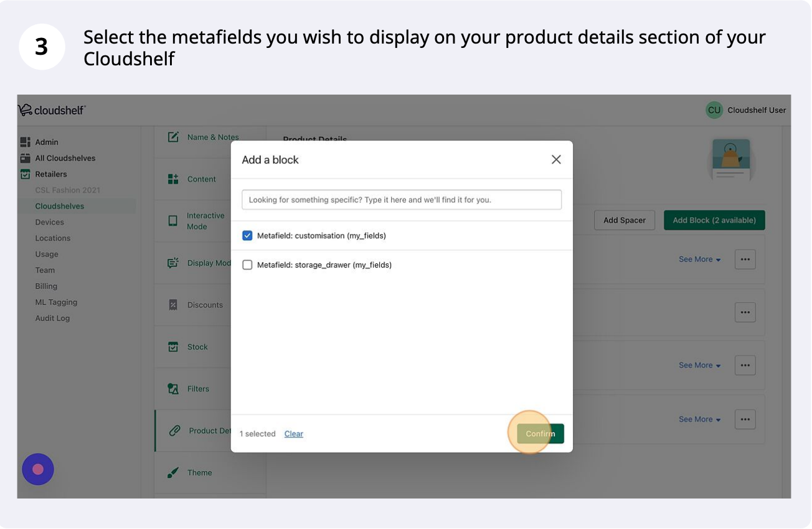
Task: Click the Add Spacer button
Action: coord(625,220)
